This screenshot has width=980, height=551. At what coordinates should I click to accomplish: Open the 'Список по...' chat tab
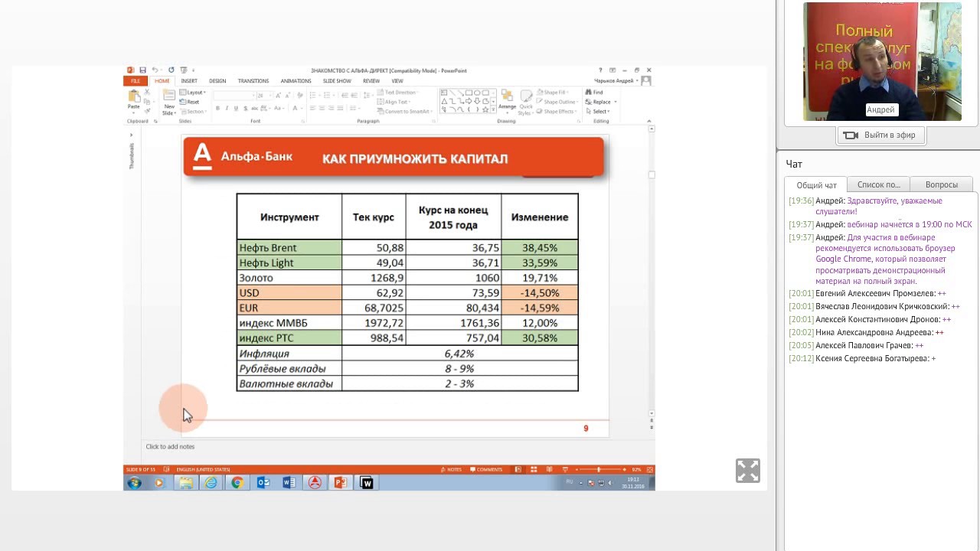(879, 184)
